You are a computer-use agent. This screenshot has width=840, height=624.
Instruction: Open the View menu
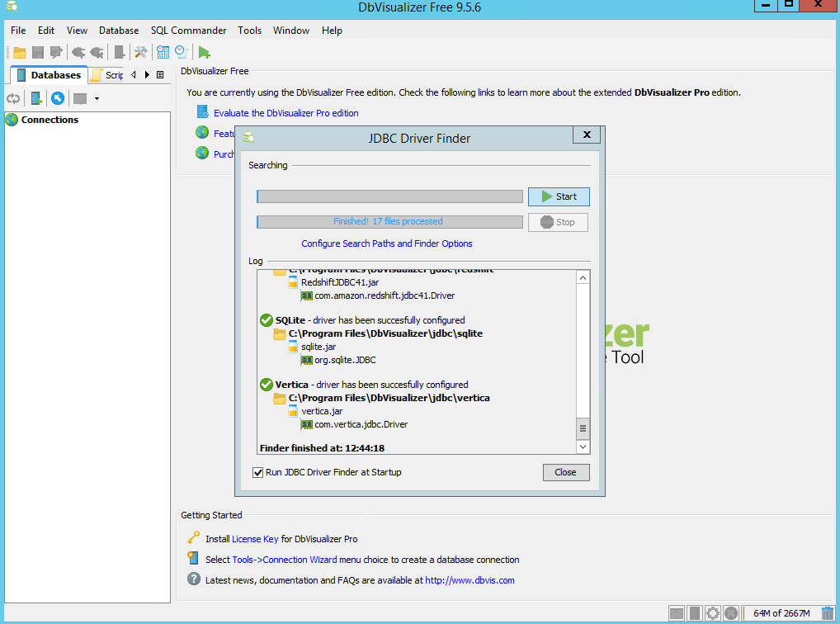[77, 31]
